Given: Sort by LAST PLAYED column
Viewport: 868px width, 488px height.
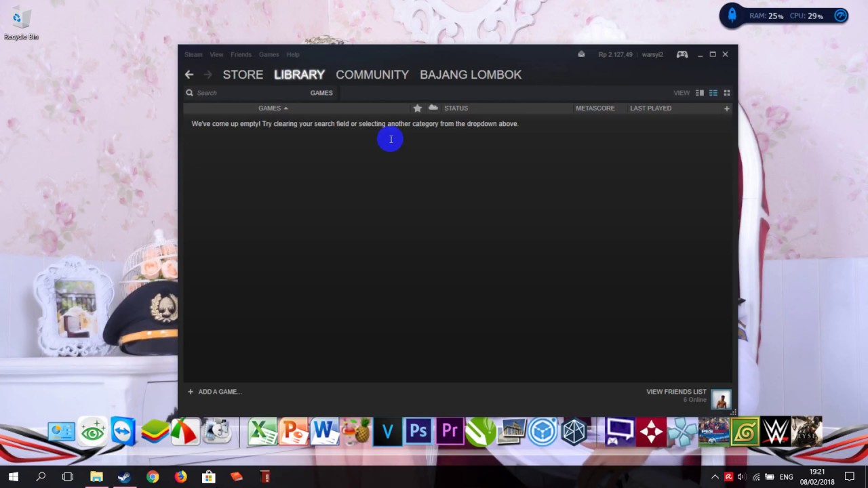Looking at the screenshot, I should [650, 108].
